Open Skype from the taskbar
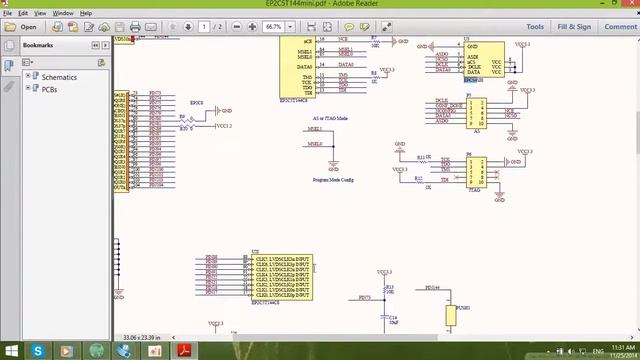 click(x=38, y=351)
